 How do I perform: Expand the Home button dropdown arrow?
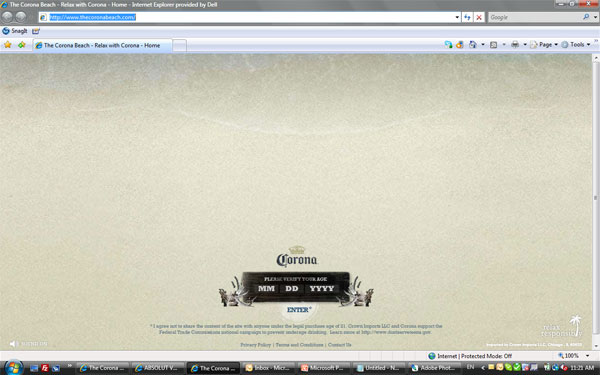483,45
